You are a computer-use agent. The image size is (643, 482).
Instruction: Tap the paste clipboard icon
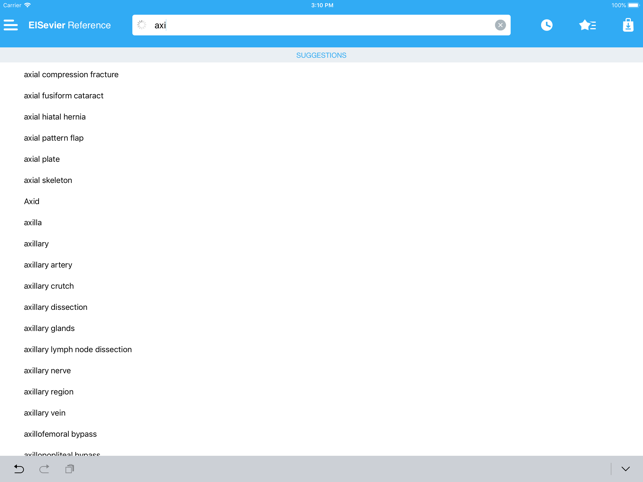(70, 468)
